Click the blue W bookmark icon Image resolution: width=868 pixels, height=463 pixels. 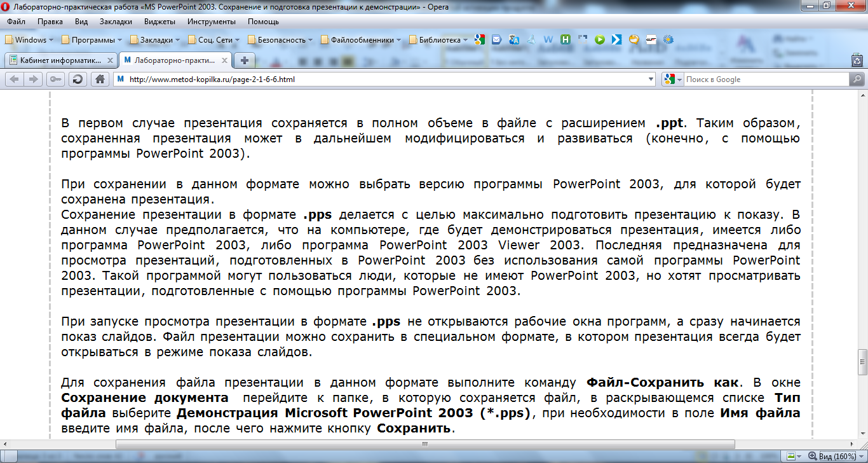tap(548, 39)
